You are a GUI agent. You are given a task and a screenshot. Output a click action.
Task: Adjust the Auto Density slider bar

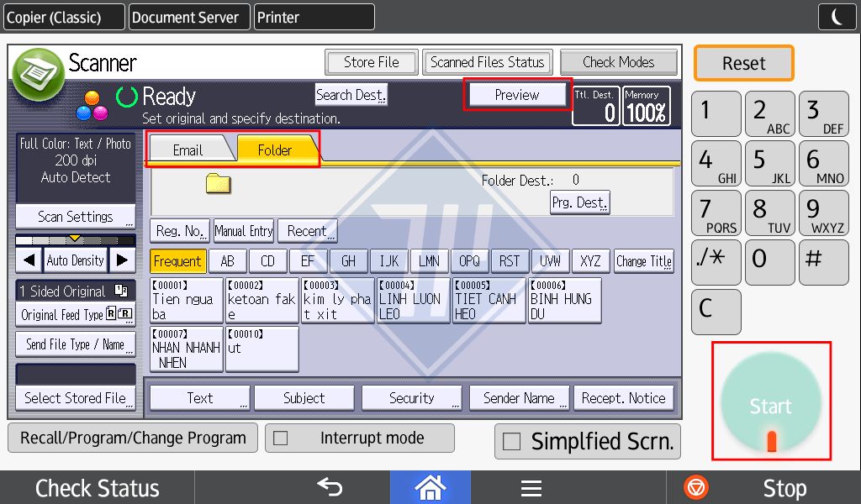click(75, 239)
